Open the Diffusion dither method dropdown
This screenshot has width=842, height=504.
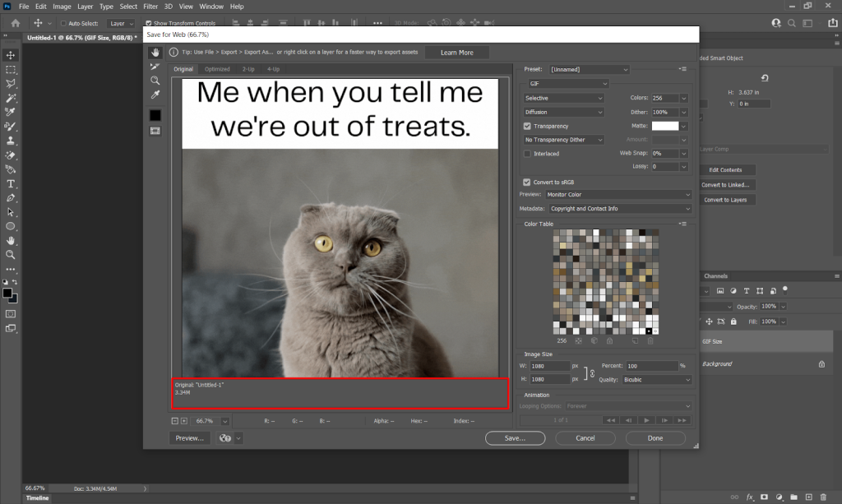(x=564, y=112)
